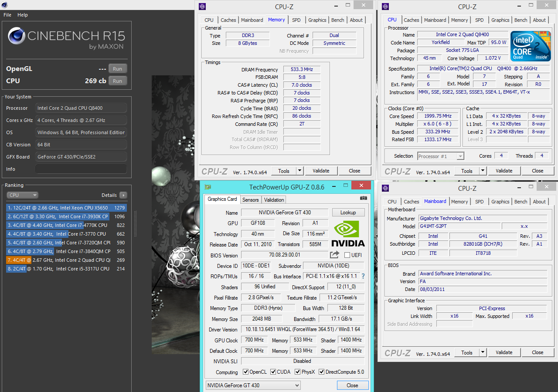Toggle the OpenCL computing checkbox
This screenshot has height=392, width=558.
click(x=246, y=372)
